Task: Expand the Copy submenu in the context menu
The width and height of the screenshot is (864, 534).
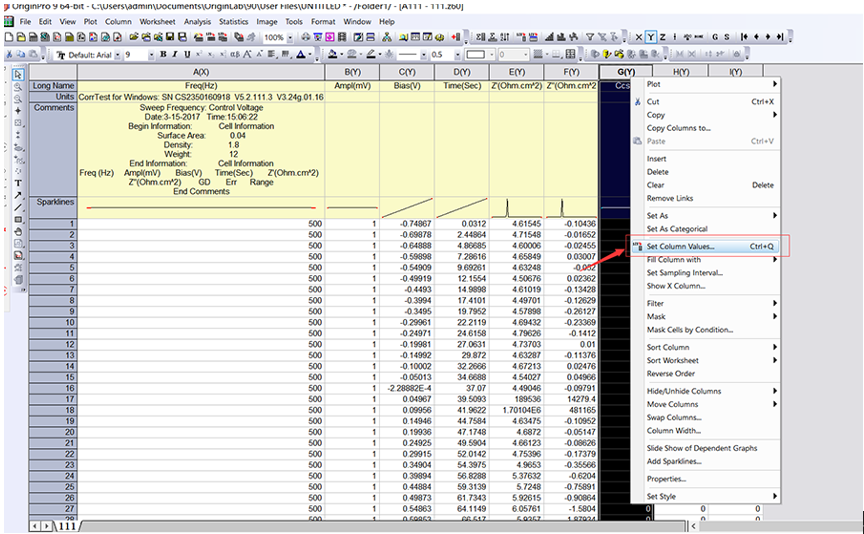Action: pos(705,115)
